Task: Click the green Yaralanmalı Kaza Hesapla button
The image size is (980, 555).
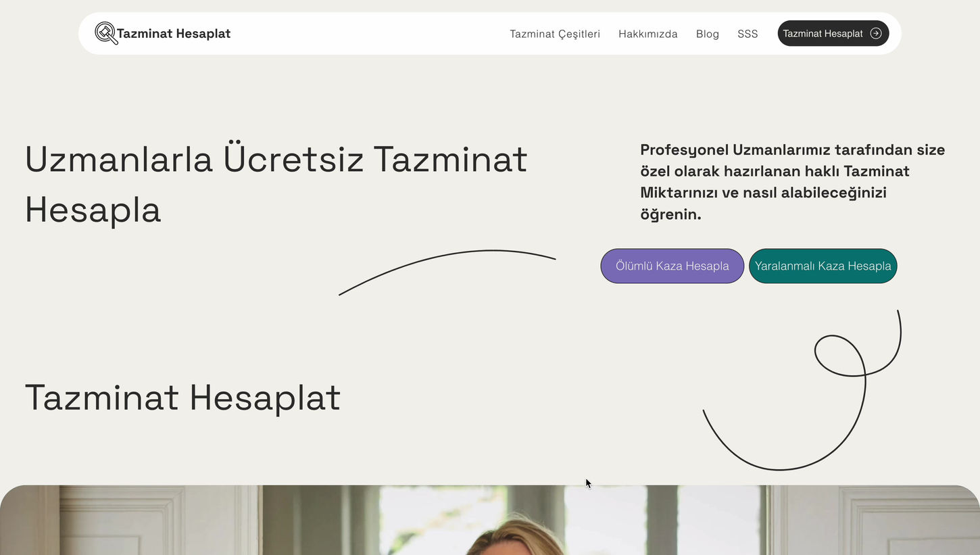Action: (823, 266)
